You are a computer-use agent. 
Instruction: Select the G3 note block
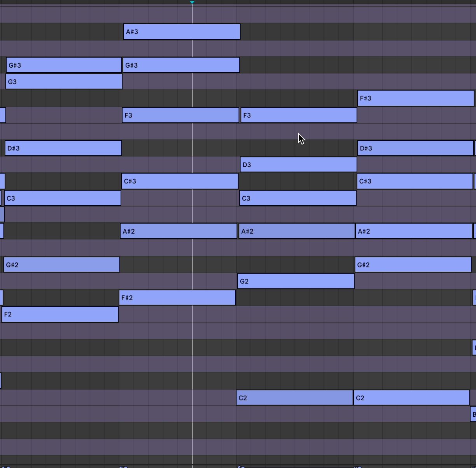click(64, 82)
